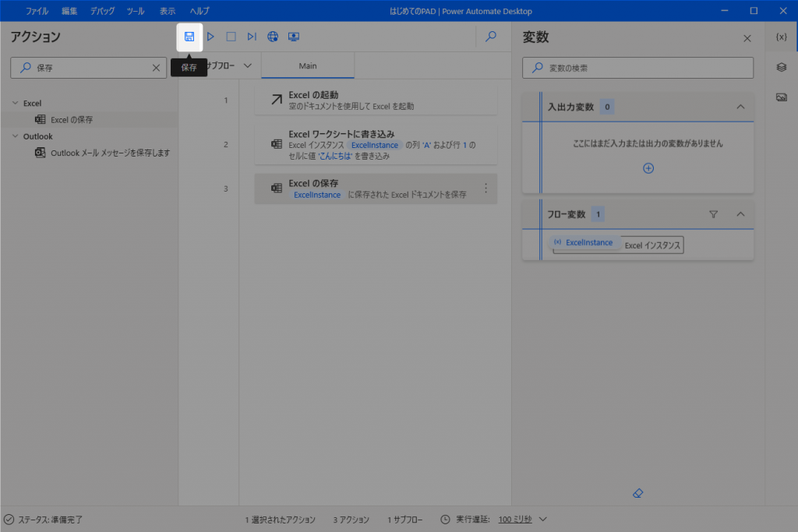Open the サブフロー dropdown

pos(227,65)
